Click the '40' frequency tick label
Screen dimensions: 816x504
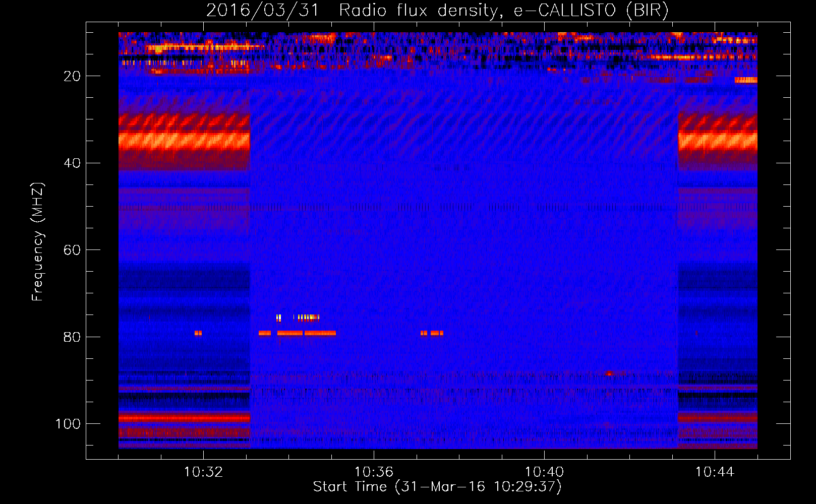(72, 163)
